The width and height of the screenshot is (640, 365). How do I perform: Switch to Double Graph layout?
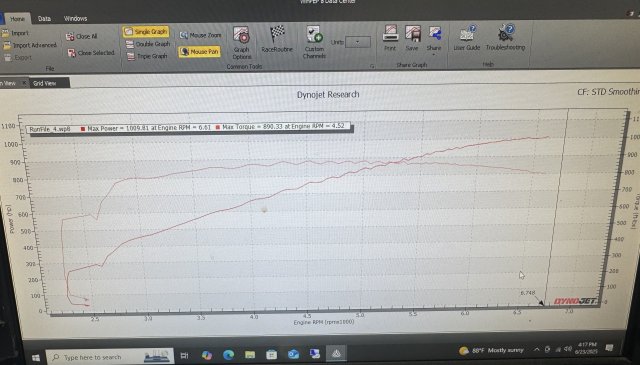[x=147, y=44]
